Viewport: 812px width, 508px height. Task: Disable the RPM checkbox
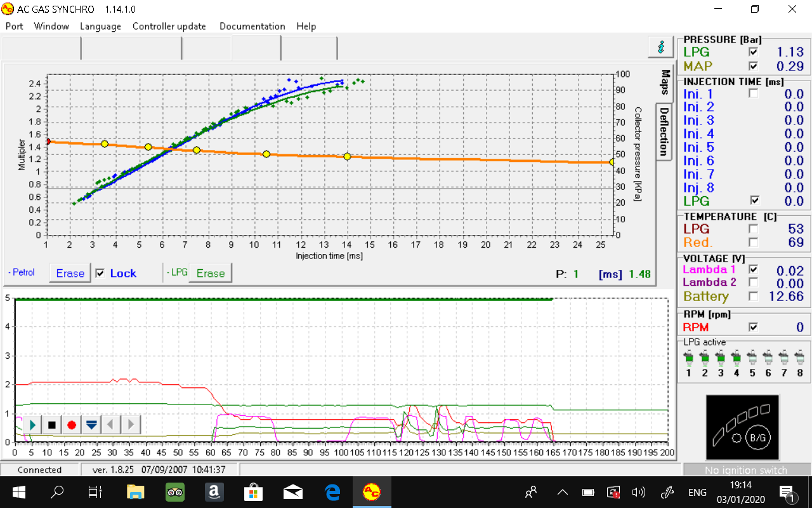point(754,327)
